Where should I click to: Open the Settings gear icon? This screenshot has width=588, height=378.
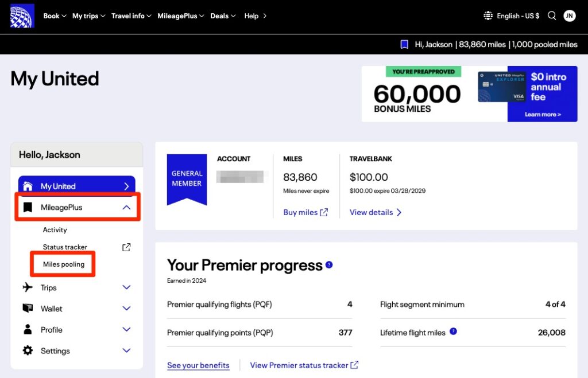tap(28, 350)
